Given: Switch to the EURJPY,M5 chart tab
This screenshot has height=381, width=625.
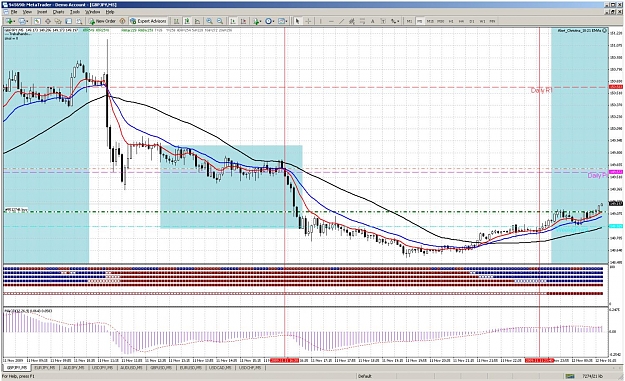Looking at the screenshot, I should tap(44, 368).
